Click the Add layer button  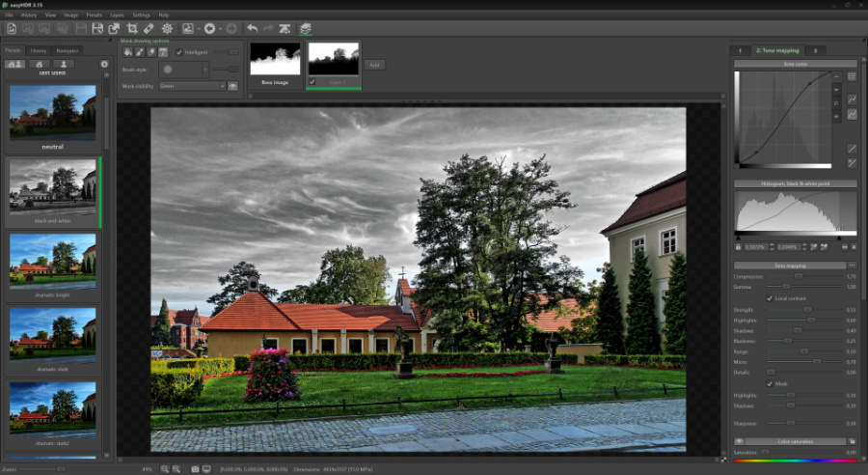374,65
